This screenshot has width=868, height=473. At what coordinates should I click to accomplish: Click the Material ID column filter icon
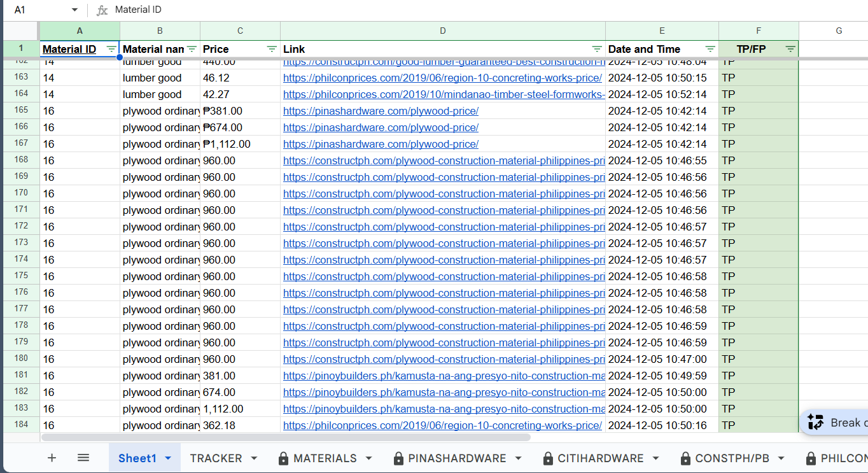tap(111, 49)
